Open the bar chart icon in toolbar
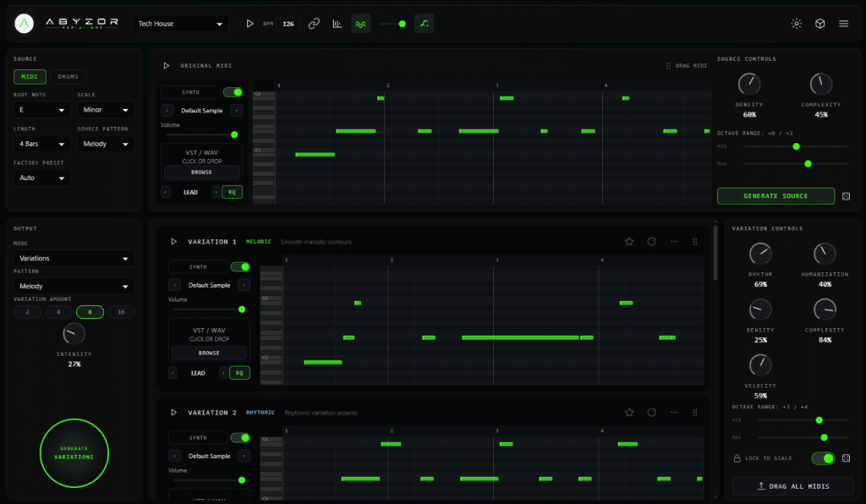Viewport: 866px width, 504px height. (x=337, y=24)
